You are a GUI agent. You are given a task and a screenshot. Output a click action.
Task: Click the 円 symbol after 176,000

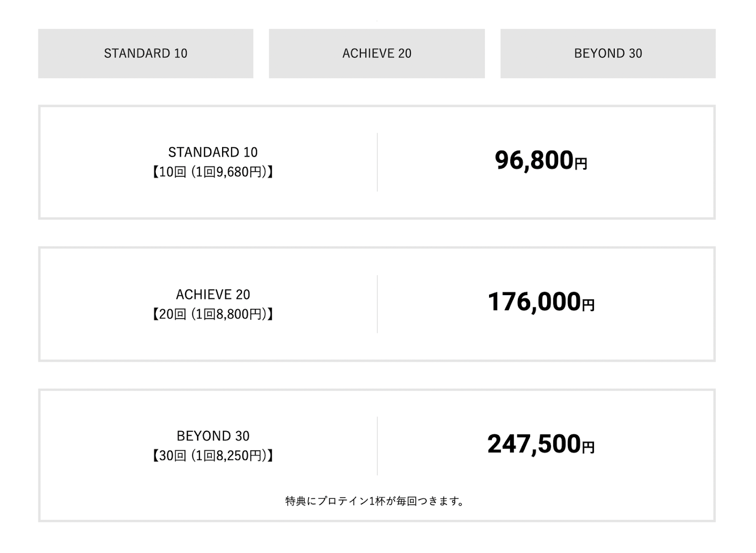click(x=588, y=306)
